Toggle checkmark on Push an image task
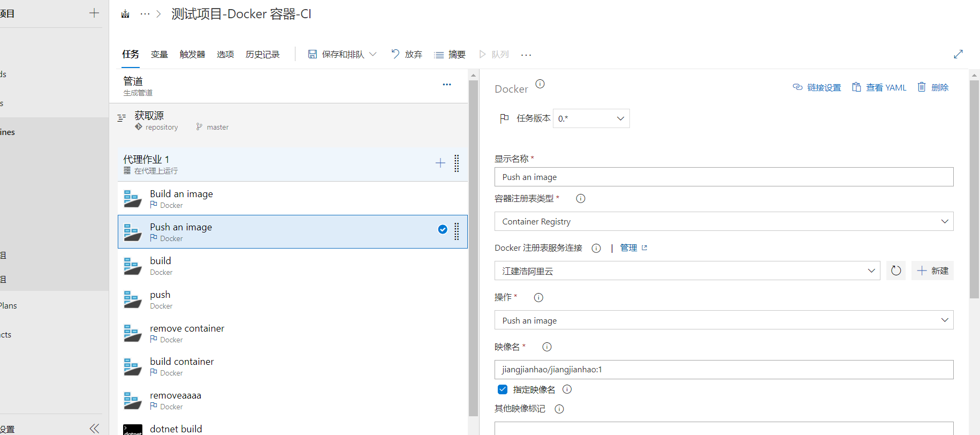 pos(443,229)
